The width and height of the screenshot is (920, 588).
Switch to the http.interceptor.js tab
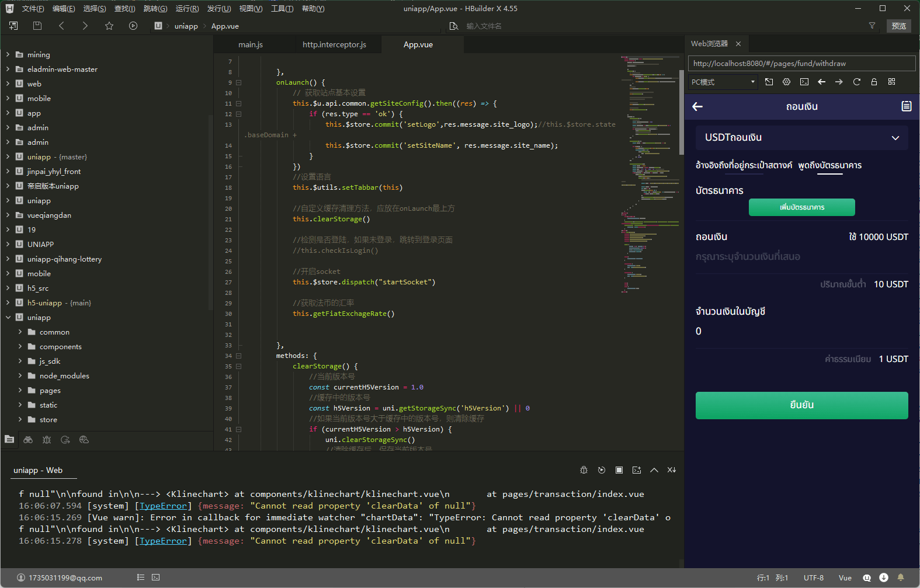coord(334,44)
